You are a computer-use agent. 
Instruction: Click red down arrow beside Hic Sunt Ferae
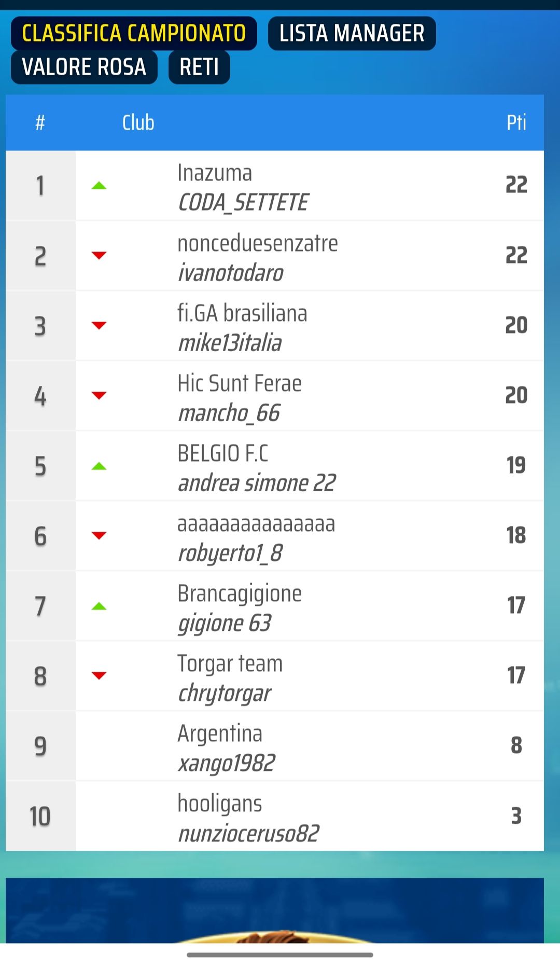99,395
